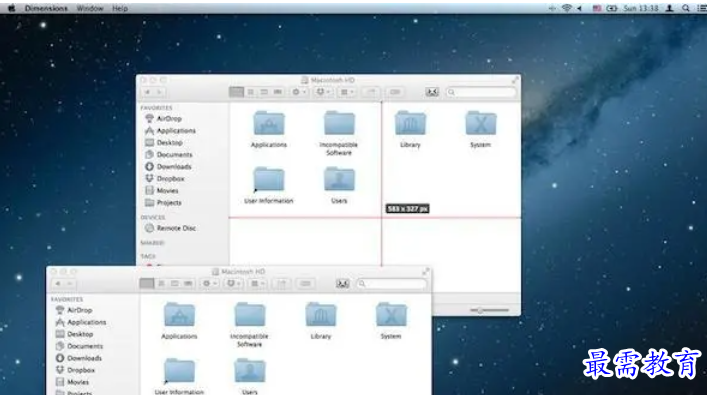Open the Dropbox toolbar dropdown in the background window
The height and width of the screenshot is (395, 707).
click(323, 92)
